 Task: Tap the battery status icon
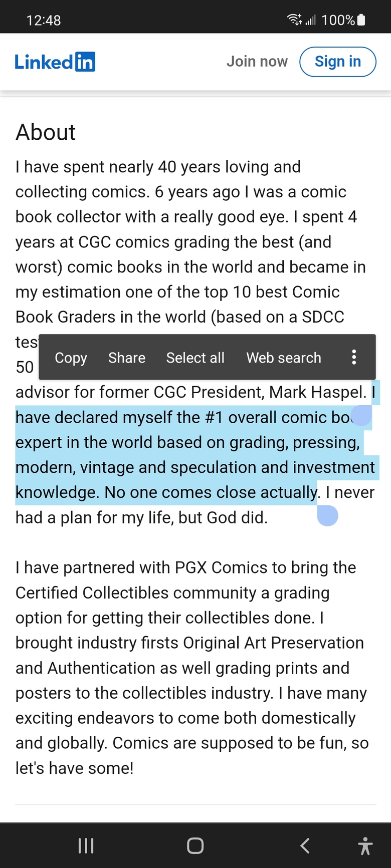(x=361, y=20)
